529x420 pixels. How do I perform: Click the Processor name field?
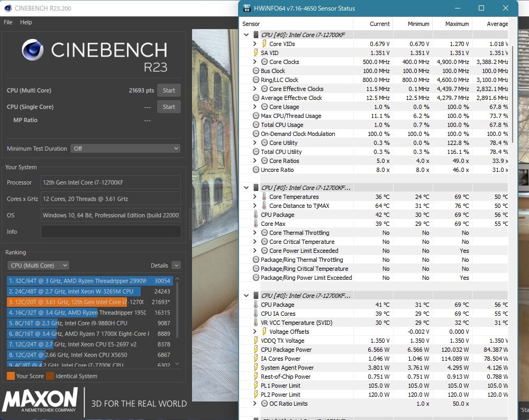click(111, 182)
